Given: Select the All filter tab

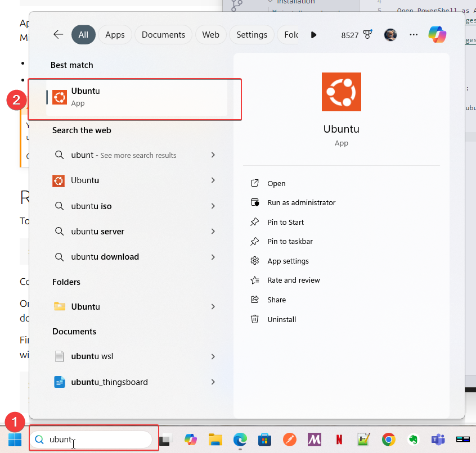Looking at the screenshot, I should pos(83,35).
